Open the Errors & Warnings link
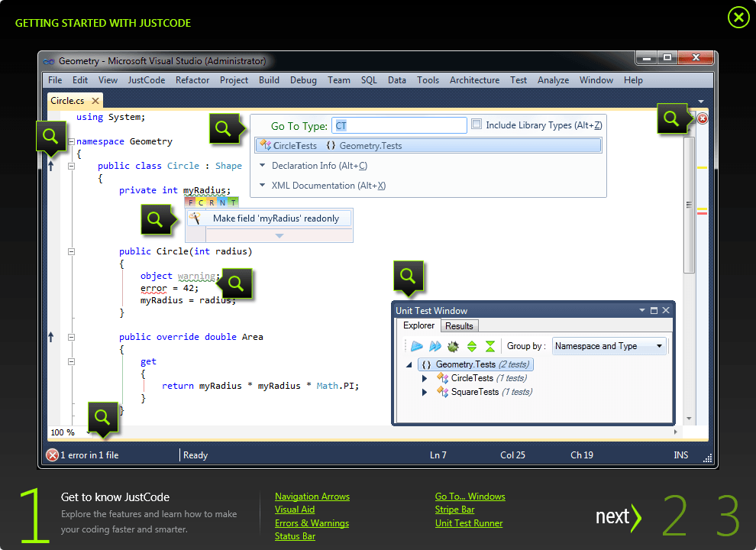Viewport: 756px width, 550px height. tap(312, 523)
